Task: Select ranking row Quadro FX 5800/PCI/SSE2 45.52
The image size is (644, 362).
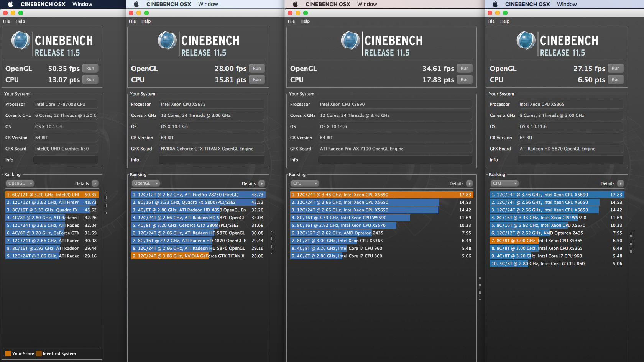Action: click(198, 203)
